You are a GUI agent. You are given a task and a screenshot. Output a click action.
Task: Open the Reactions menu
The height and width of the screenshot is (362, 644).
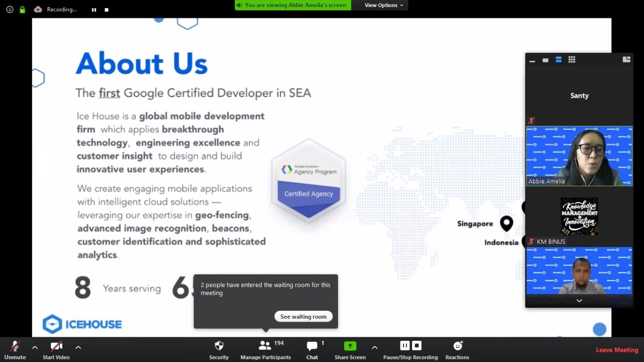coord(457,350)
